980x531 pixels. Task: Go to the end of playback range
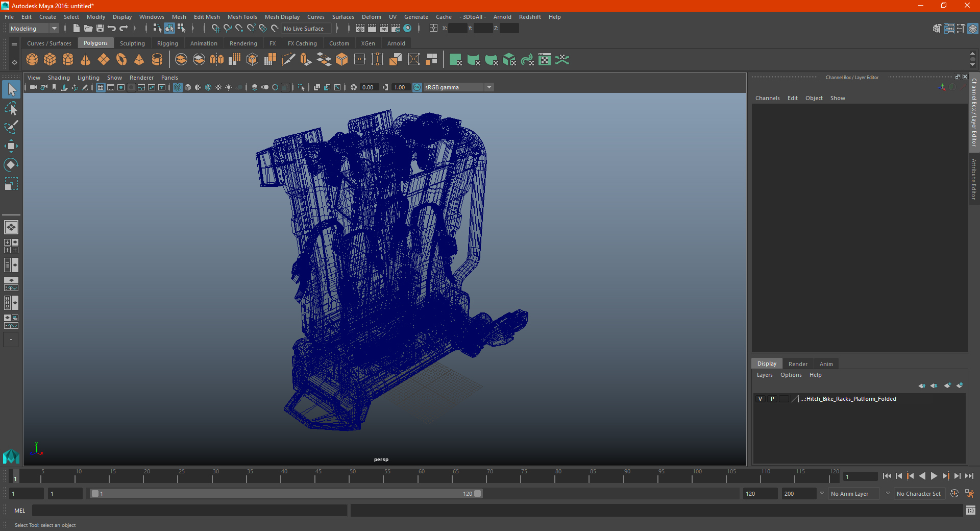969,476
